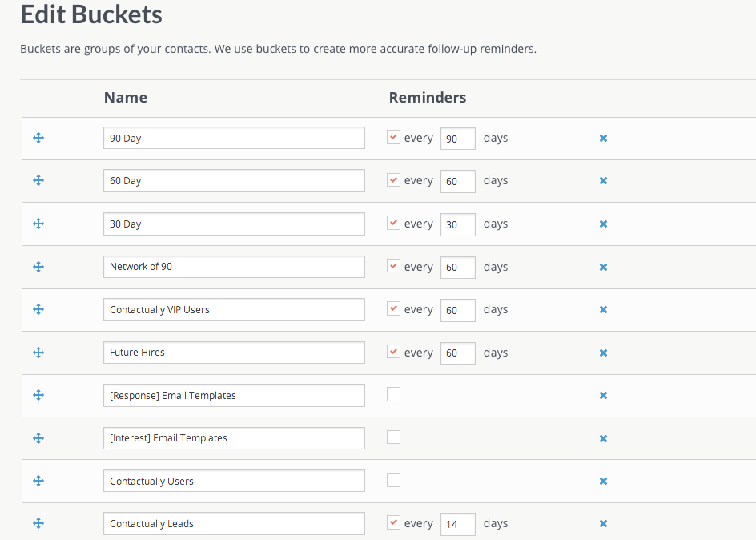Image resolution: width=756 pixels, height=540 pixels.
Task: Delete the Contactually VIP Users bucket
Action: coord(603,310)
